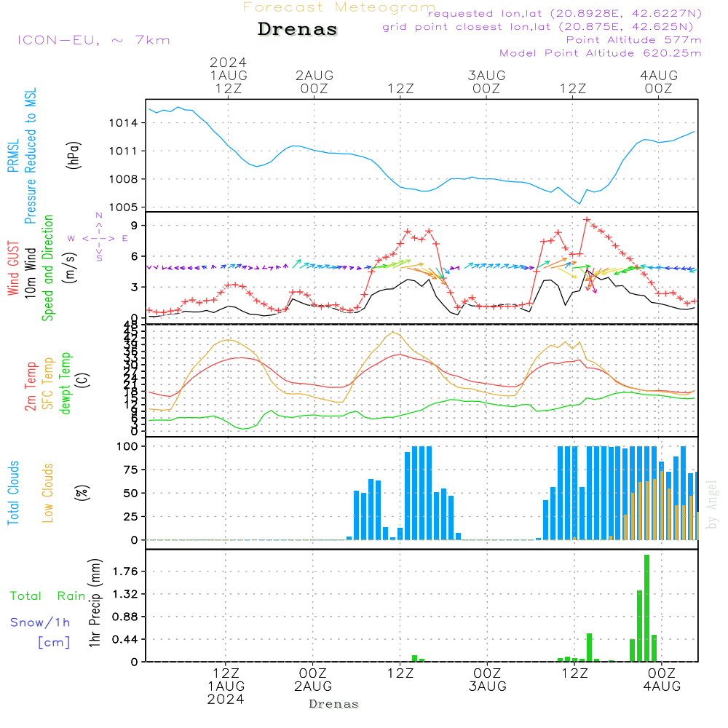Viewport: 728px width, 728px height.
Task: Click the 'Drenas' caption below the precipitation chart
Action: coord(333,704)
